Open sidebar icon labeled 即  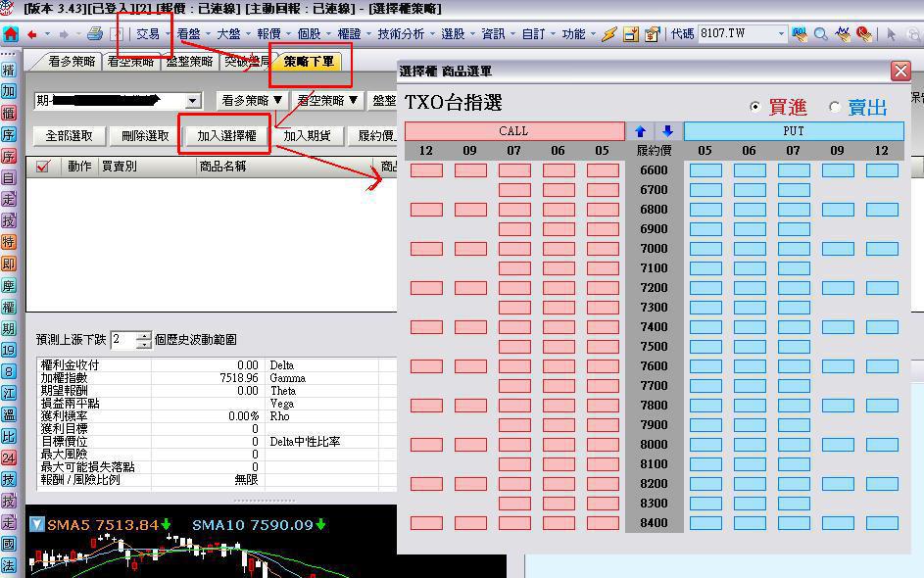point(8,264)
